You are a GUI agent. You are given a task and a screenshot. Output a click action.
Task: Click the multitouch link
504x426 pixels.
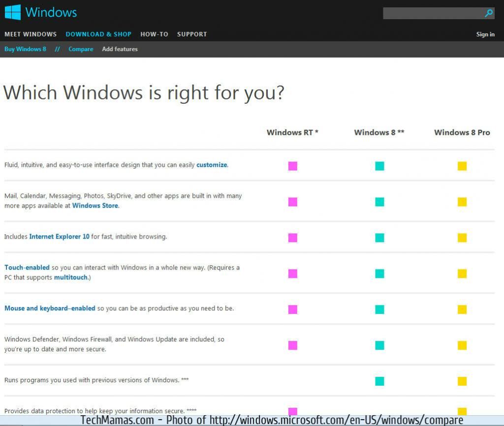(71, 277)
